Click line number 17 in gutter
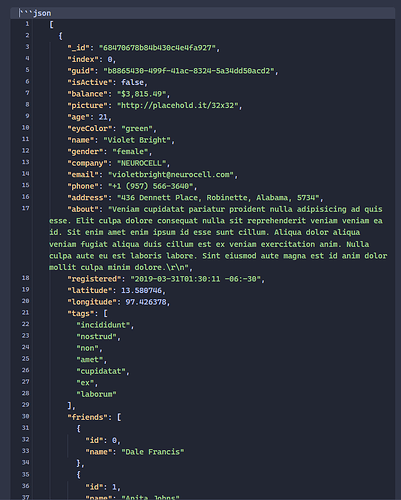Screen dimensions: 401x500 26,208
